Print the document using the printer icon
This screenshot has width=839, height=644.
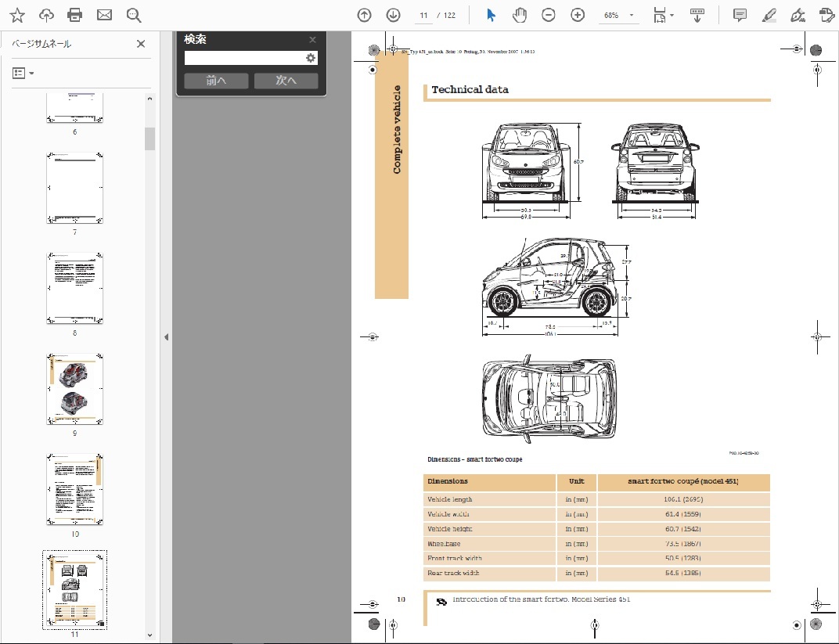point(75,15)
